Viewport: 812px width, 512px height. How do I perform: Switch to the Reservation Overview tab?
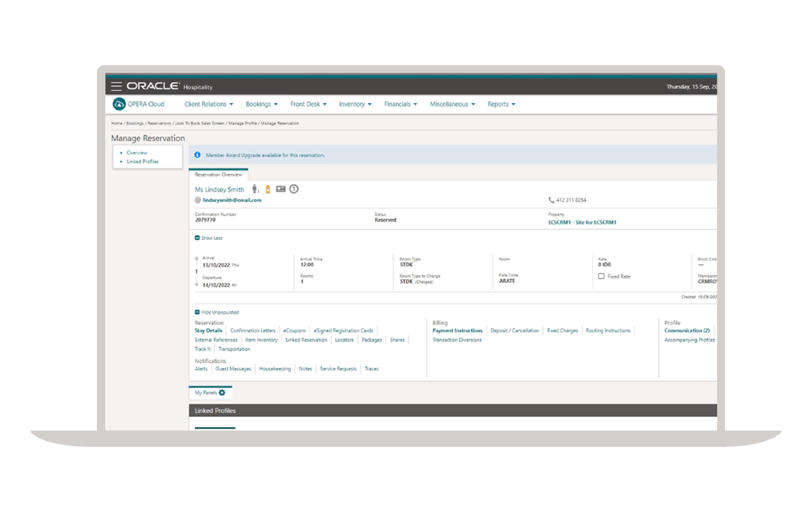click(218, 175)
